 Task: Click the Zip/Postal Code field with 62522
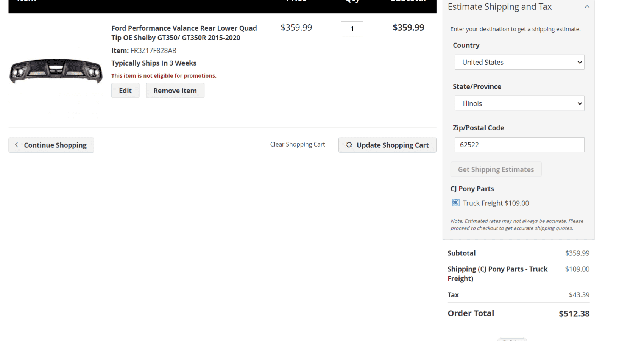click(x=519, y=145)
